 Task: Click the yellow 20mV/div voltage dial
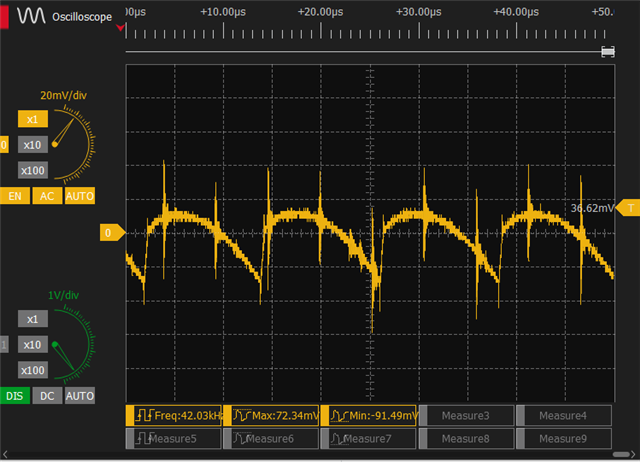73,144
